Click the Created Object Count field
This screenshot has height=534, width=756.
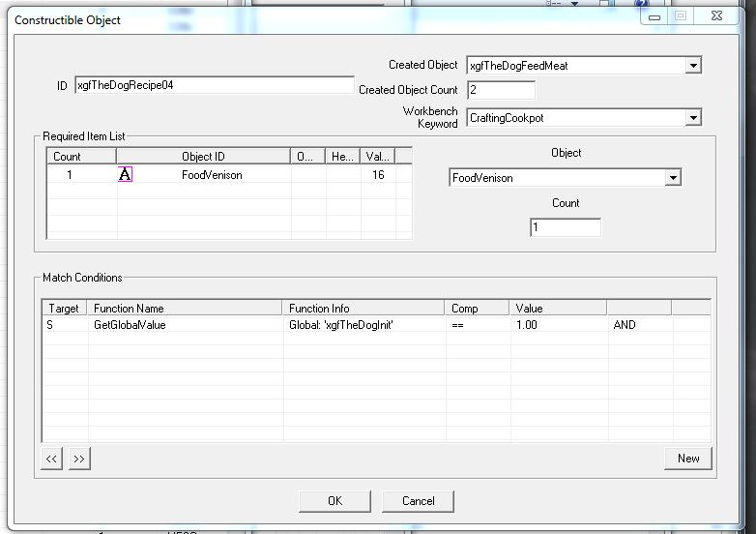point(501,90)
